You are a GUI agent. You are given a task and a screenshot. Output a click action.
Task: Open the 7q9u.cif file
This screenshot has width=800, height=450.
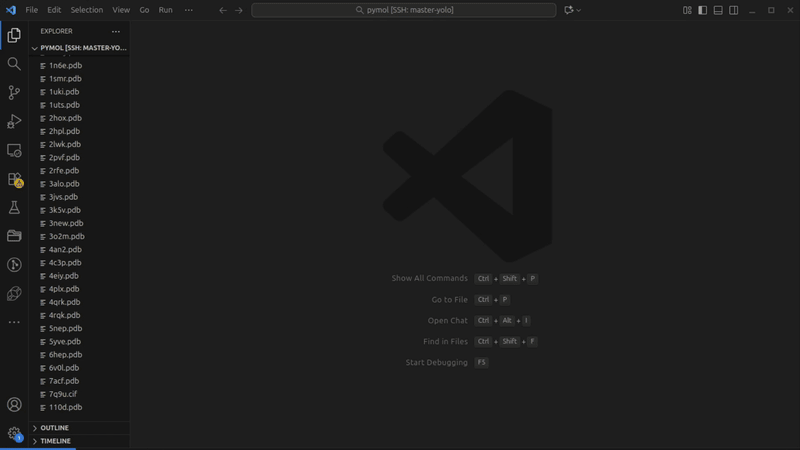pos(62,394)
